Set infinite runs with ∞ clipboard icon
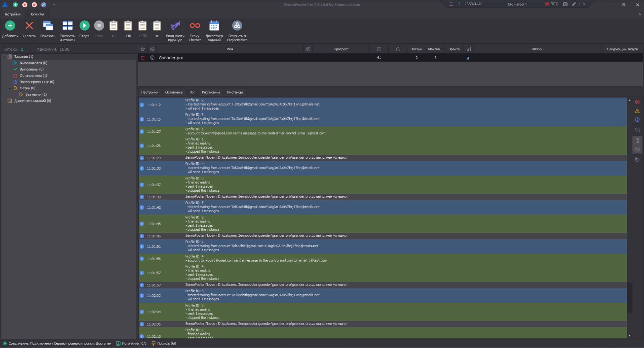Image resolution: width=644 pixels, height=348 pixels. coord(157,25)
